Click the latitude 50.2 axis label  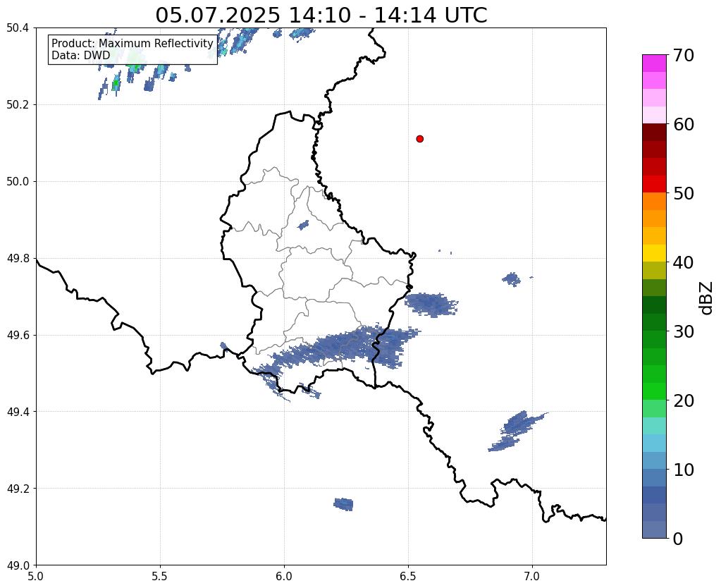click(18, 105)
